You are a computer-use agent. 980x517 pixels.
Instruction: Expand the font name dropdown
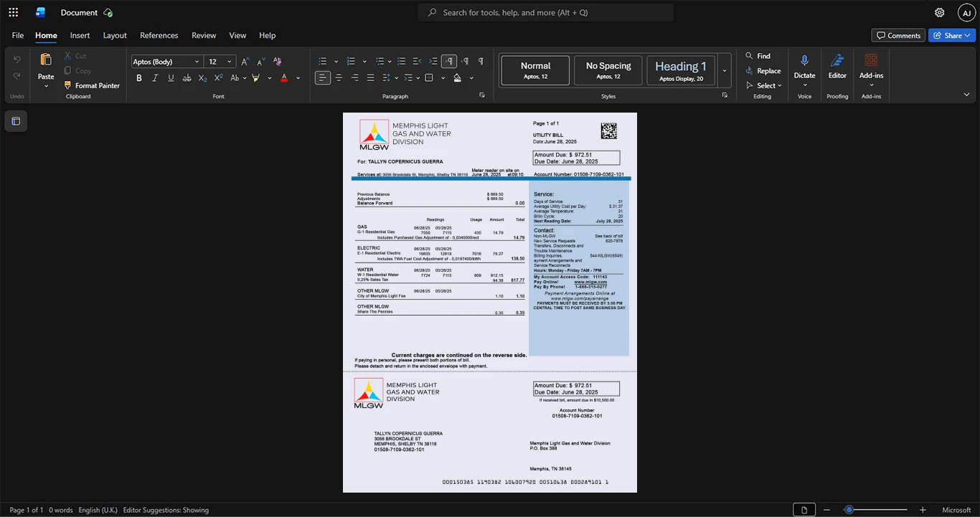pos(197,62)
